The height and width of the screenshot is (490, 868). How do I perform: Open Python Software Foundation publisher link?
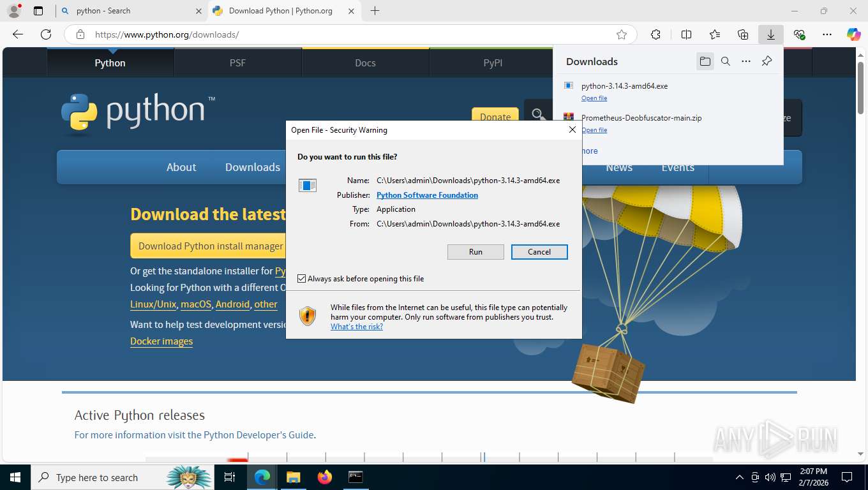tap(427, 195)
